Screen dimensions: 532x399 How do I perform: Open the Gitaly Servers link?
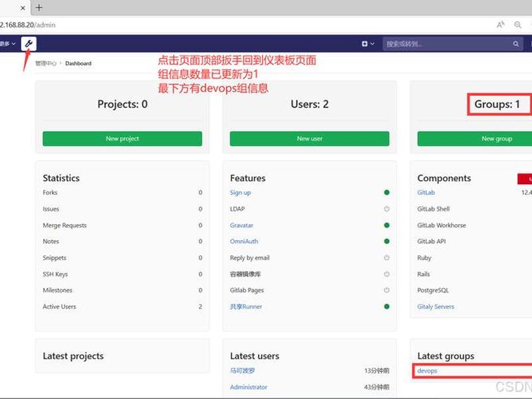(436, 307)
